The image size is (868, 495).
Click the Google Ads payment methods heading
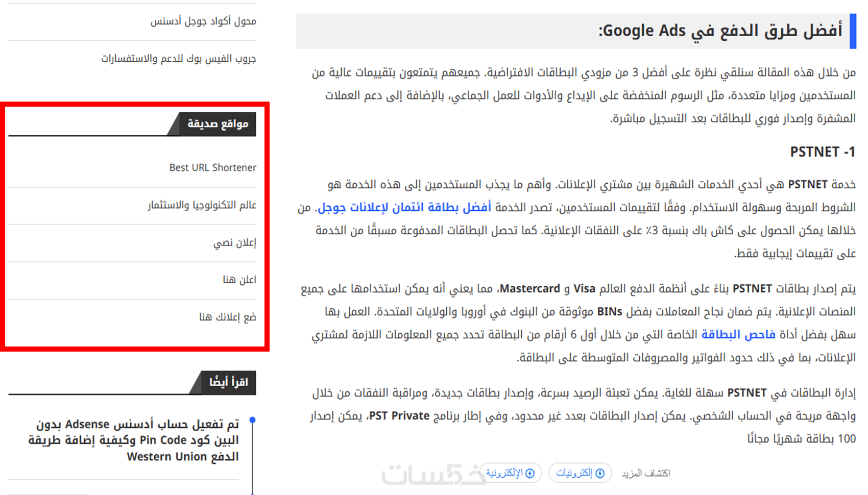(720, 31)
